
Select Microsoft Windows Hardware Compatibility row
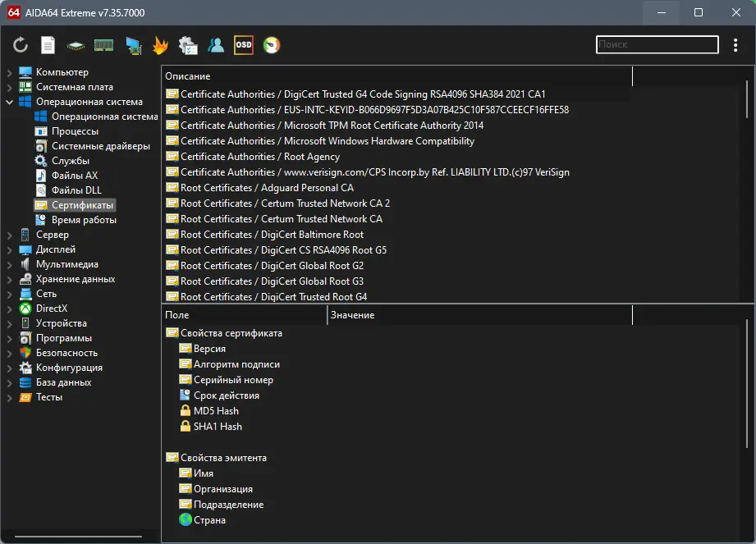320,140
